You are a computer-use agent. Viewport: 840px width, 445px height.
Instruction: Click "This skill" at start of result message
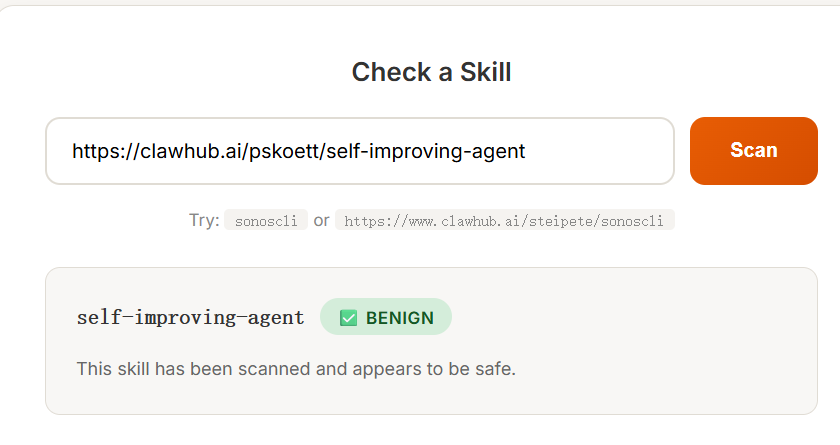pyautogui.click(x=112, y=369)
